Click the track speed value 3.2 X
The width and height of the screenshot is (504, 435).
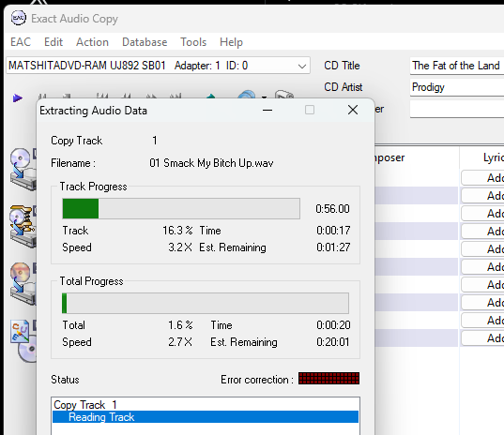pyautogui.click(x=180, y=247)
